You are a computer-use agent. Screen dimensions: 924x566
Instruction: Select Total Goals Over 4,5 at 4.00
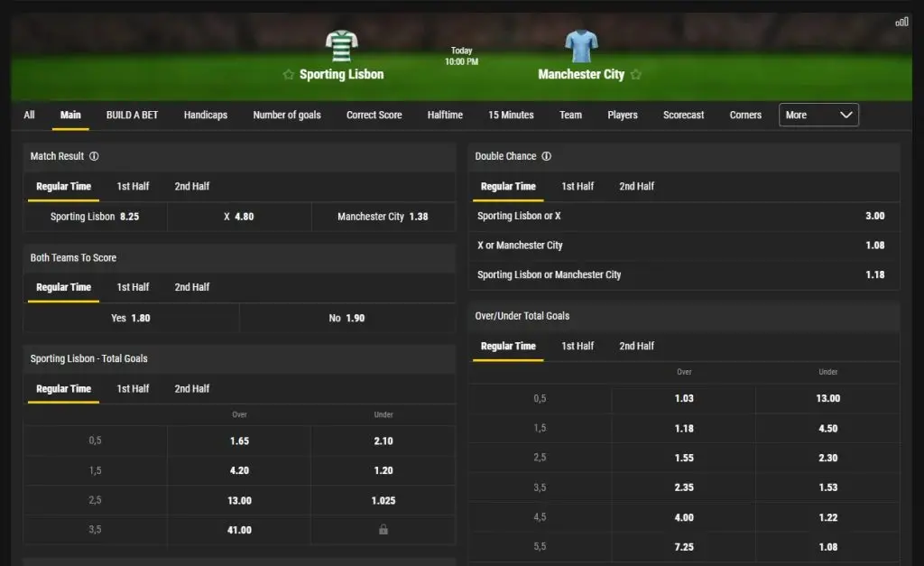point(684,517)
